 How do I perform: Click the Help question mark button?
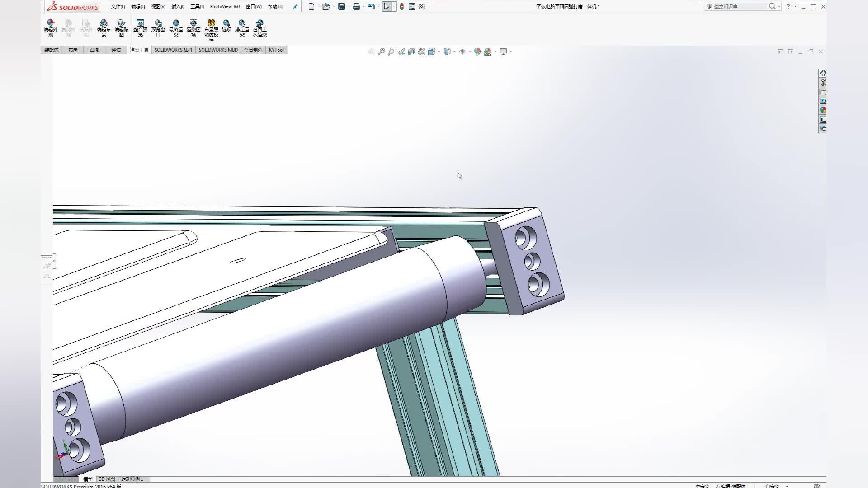pos(788,6)
